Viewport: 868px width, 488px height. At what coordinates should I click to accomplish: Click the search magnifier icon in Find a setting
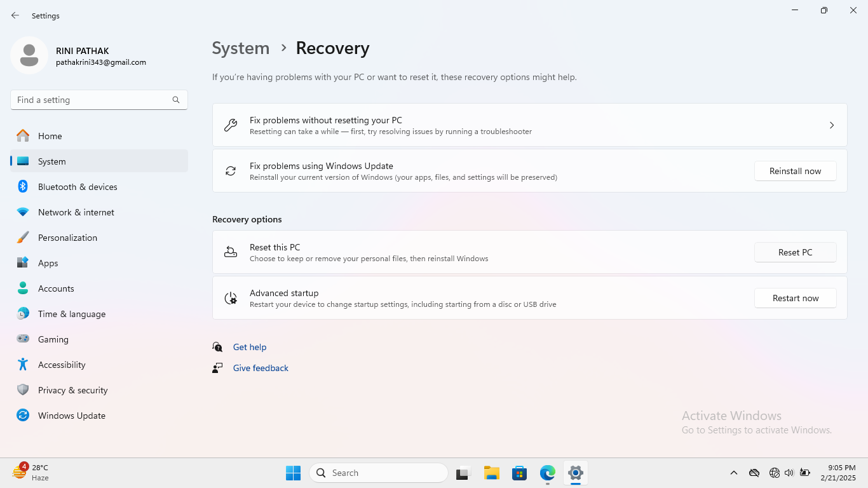pyautogui.click(x=176, y=100)
